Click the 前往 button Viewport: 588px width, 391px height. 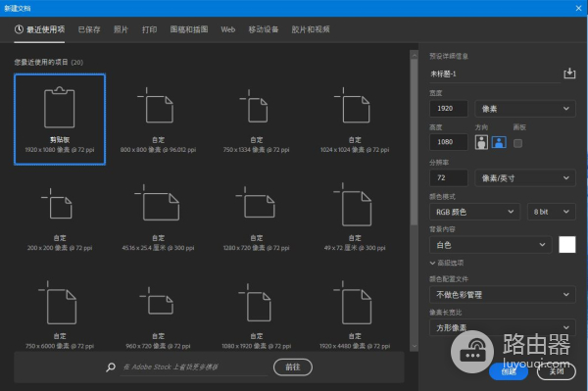point(293,367)
